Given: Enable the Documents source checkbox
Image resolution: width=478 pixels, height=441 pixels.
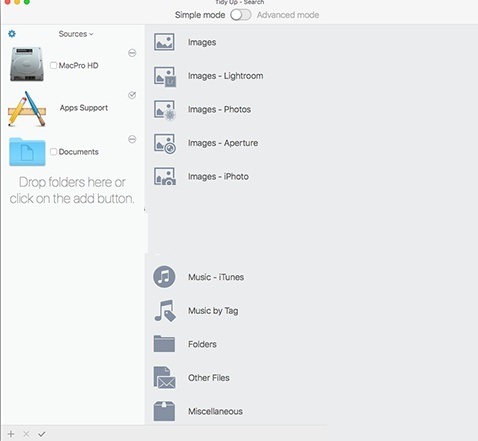Looking at the screenshot, I should (x=53, y=152).
